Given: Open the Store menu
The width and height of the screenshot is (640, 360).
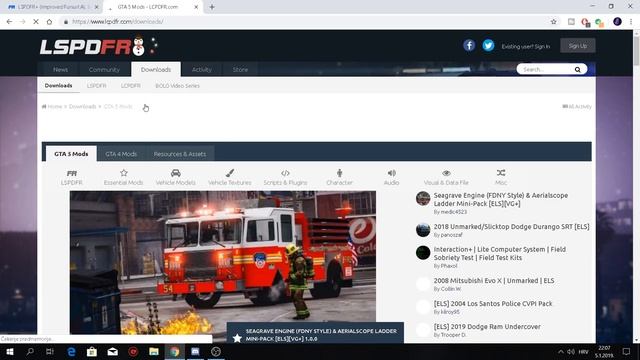Looking at the screenshot, I should pos(240,69).
